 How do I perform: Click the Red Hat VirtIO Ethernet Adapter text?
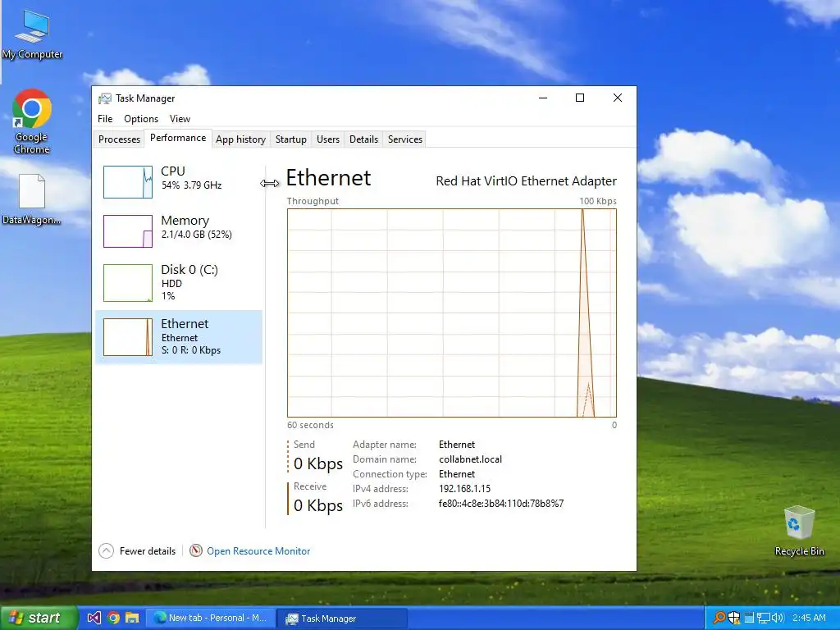tap(526, 181)
